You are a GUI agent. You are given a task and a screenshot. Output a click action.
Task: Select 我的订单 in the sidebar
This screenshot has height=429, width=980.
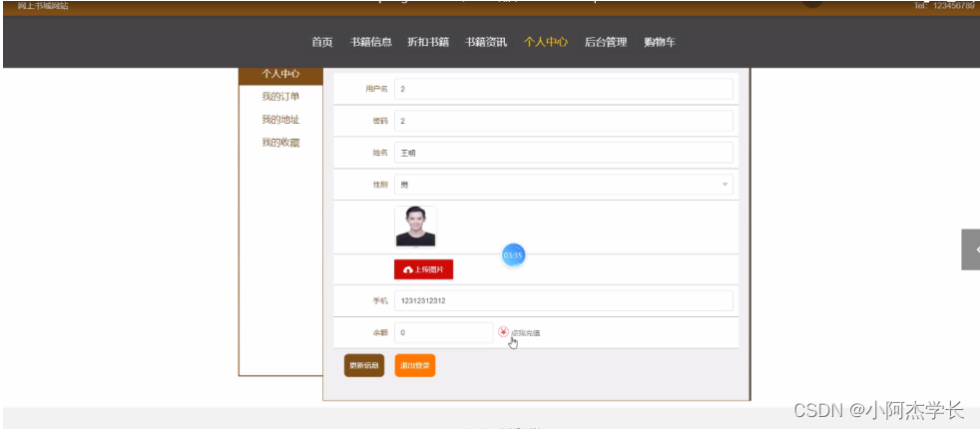click(280, 97)
